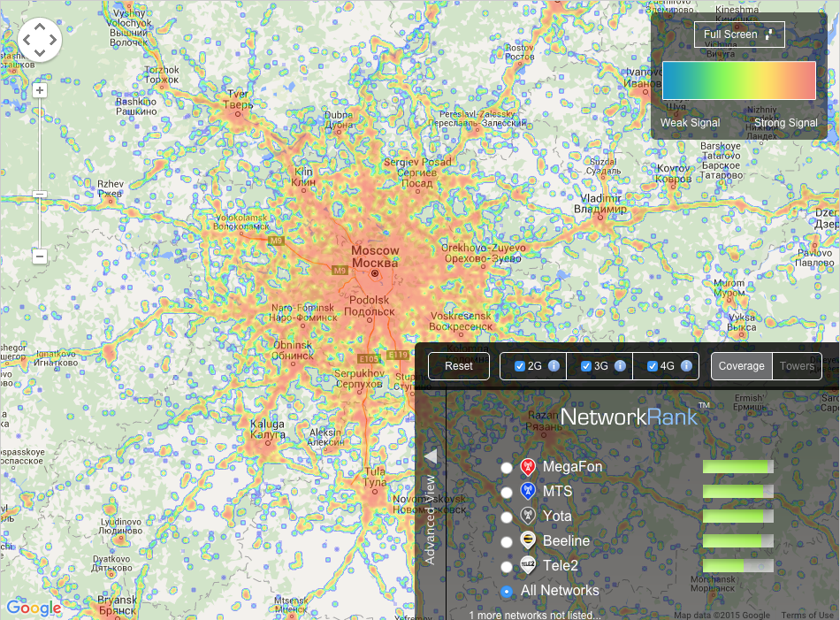This screenshot has height=620, width=840.
Task: Collapse the Advanced View panel arrow
Action: click(x=431, y=456)
